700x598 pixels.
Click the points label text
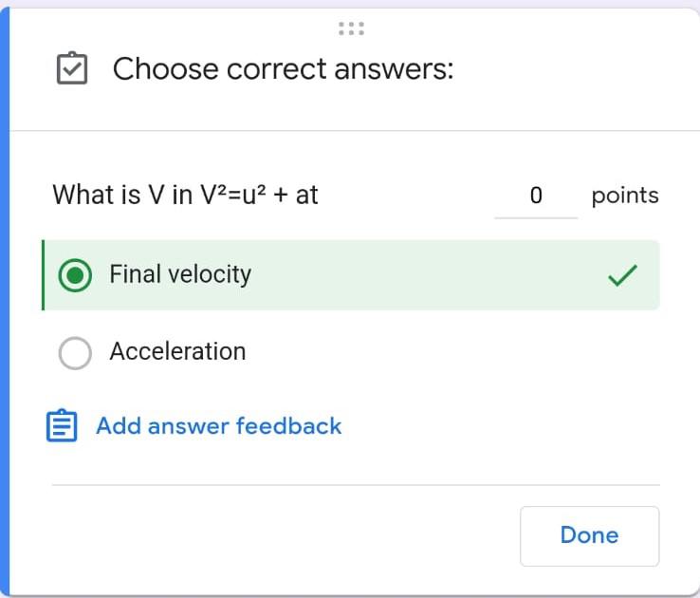tap(624, 196)
